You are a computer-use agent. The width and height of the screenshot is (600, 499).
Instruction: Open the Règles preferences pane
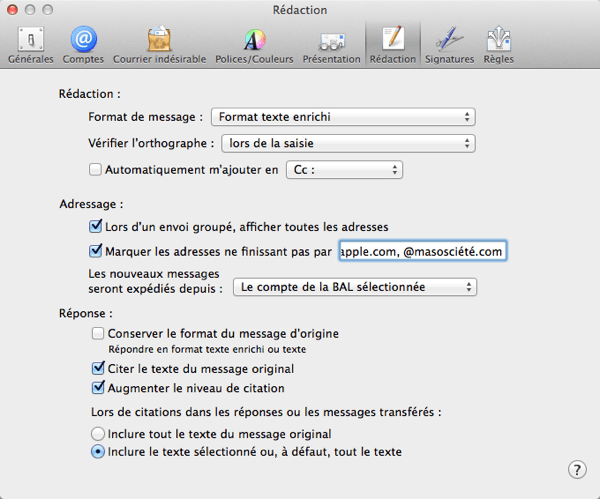coord(499,45)
